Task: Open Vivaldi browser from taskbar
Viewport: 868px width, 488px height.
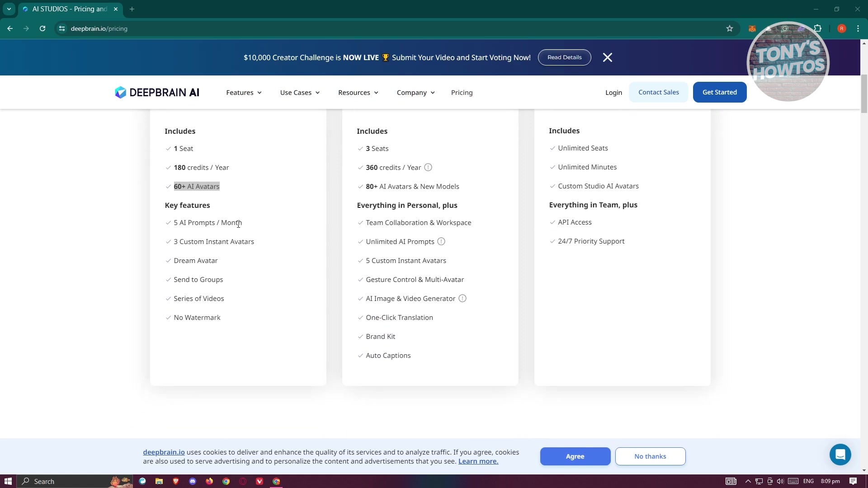Action: click(x=259, y=481)
